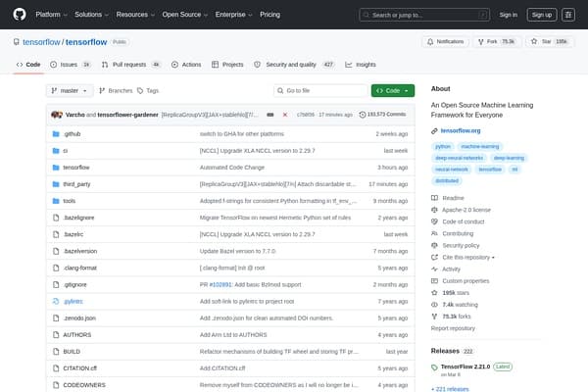Open the GitHub home logo
The height and width of the screenshot is (392, 588).
pyautogui.click(x=20, y=15)
